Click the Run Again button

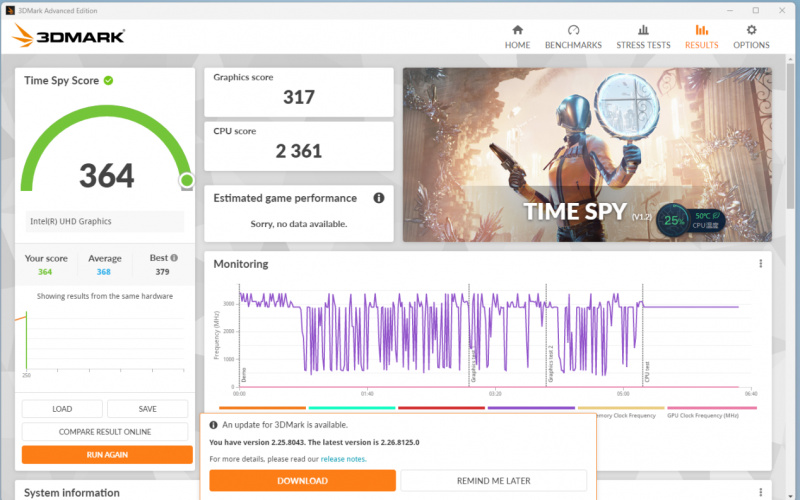point(107,455)
